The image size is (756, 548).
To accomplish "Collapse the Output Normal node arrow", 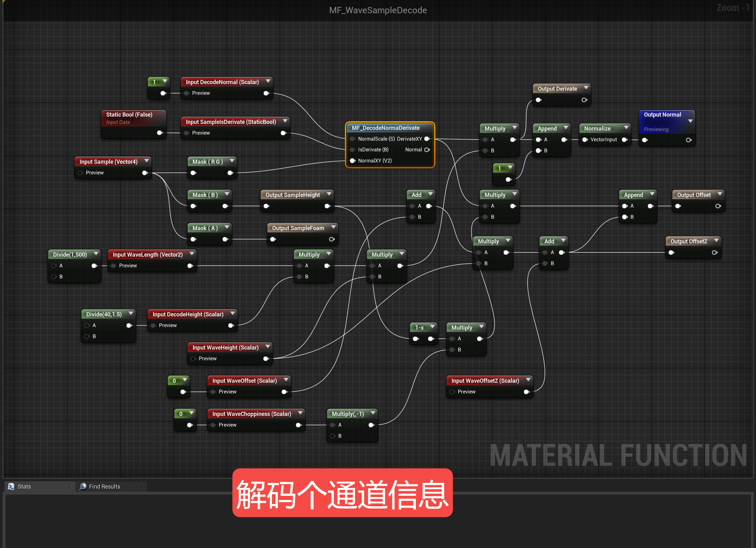I will (x=690, y=121).
